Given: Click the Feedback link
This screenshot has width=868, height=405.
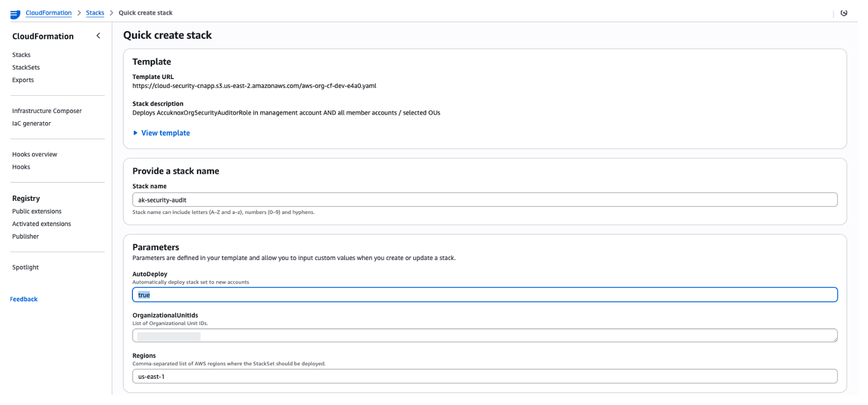Looking at the screenshot, I should (x=24, y=299).
